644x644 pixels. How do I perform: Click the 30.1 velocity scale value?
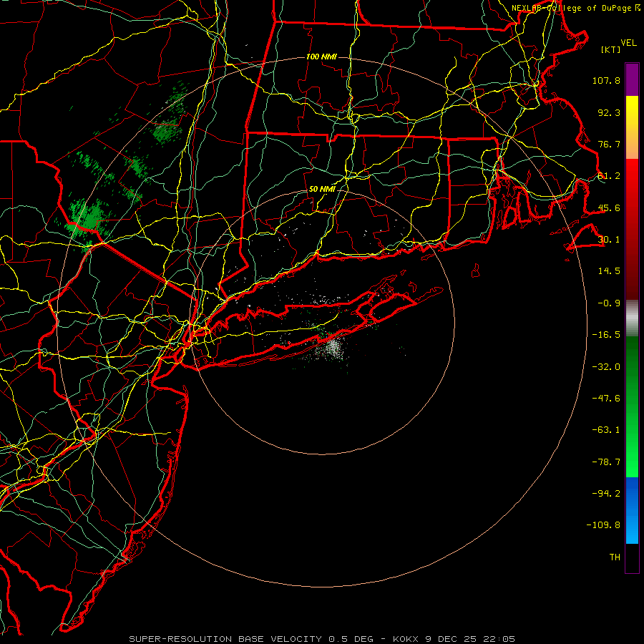609,240
